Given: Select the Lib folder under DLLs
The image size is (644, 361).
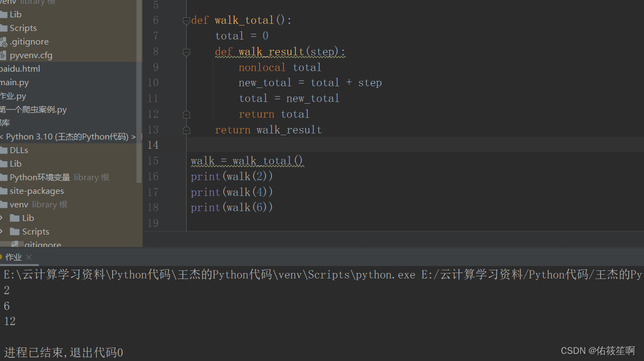Looking at the screenshot, I should click(16, 163).
